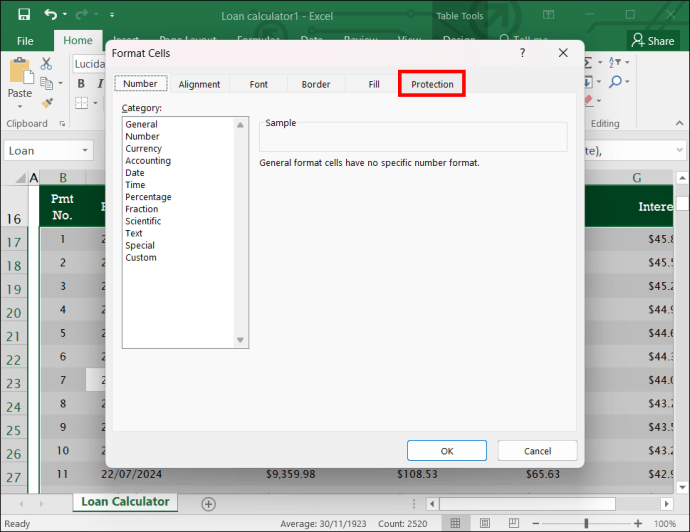The width and height of the screenshot is (690, 532).
Task: Click the dialog Help question mark
Action: coord(522,53)
